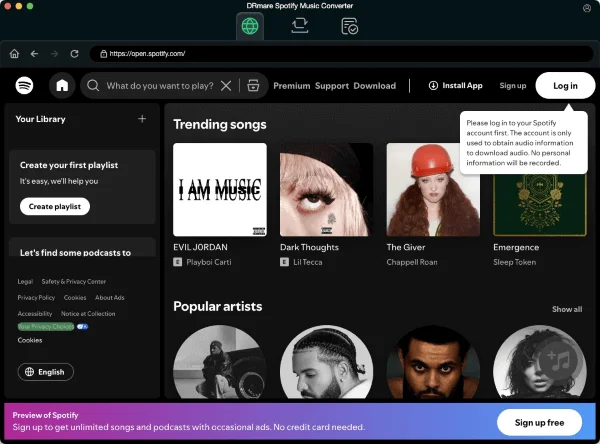
Task: Focus the 'What do you want to play?' field
Action: (160, 86)
